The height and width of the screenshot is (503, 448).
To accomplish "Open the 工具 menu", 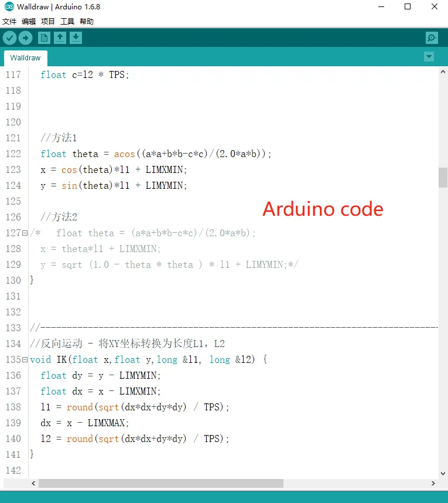I will [x=67, y=22].
